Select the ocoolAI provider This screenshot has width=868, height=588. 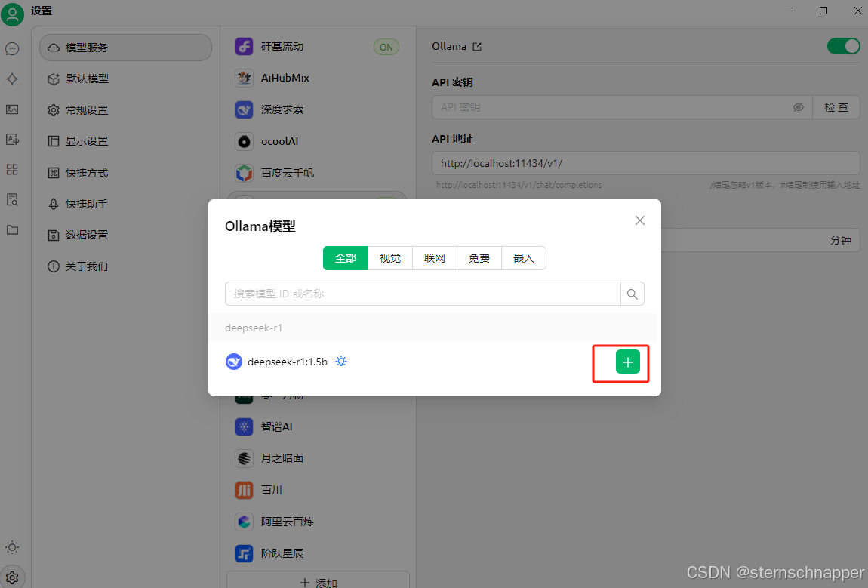coord(318,141)
